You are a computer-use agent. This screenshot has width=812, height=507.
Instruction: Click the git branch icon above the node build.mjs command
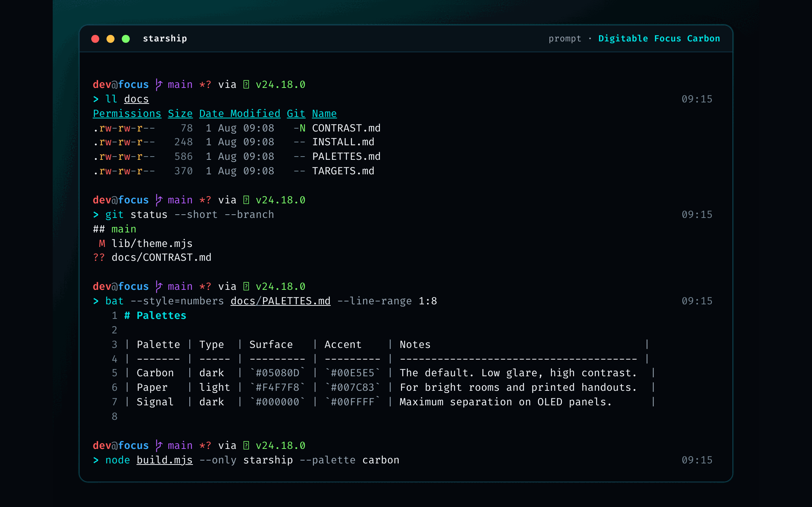click(158, 446)
